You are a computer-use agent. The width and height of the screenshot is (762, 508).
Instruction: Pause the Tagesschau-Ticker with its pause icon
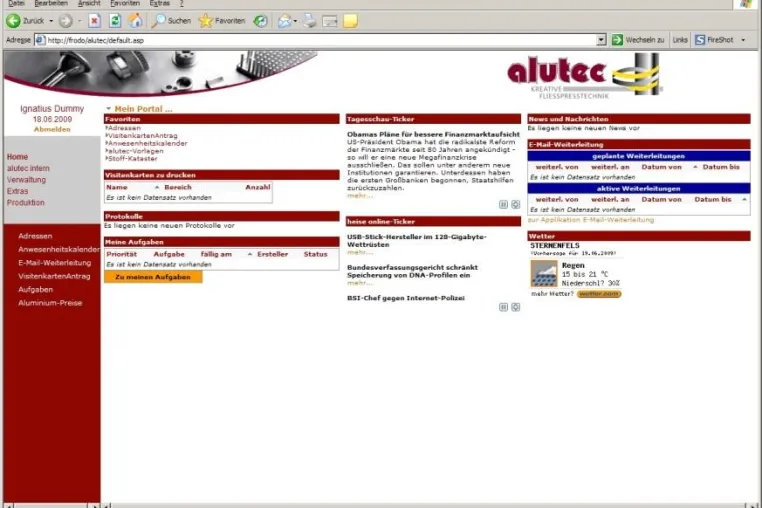(503, 205)
